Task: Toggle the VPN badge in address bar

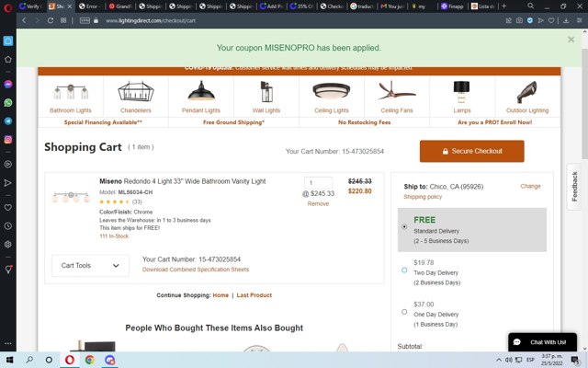Action: 85,20
